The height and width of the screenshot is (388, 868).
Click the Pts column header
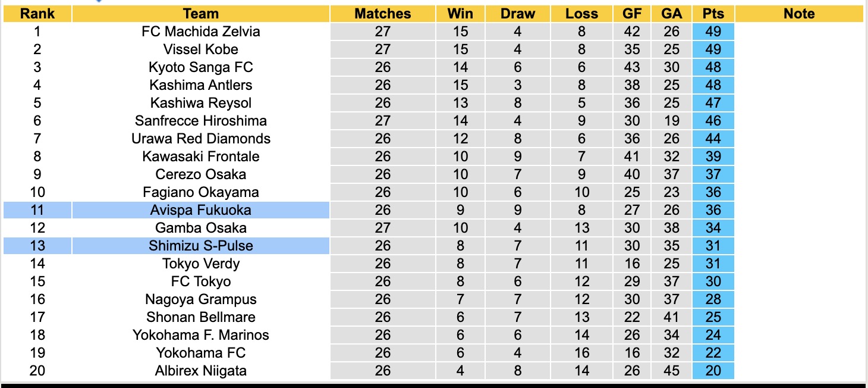click(x=713, y=14)
